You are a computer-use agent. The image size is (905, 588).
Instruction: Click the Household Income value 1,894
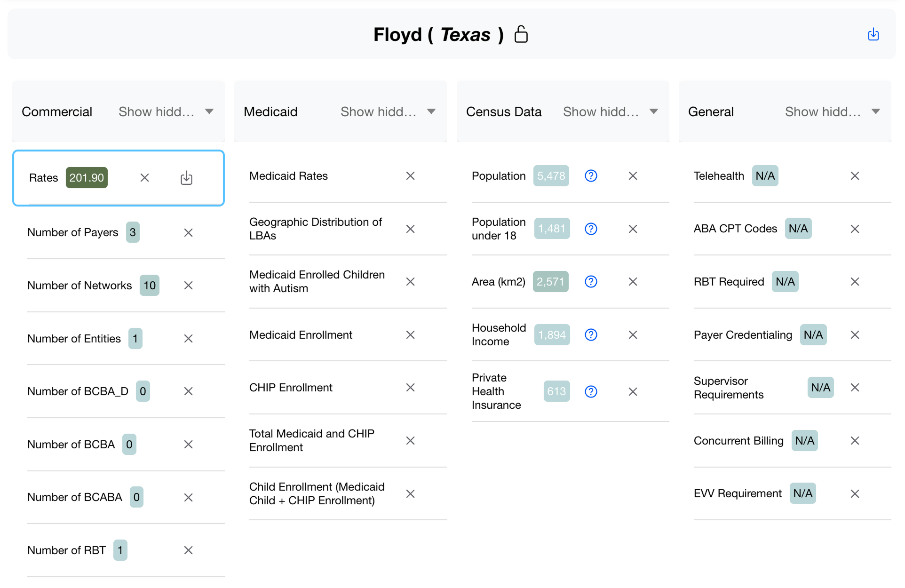[x=552, y=335]
